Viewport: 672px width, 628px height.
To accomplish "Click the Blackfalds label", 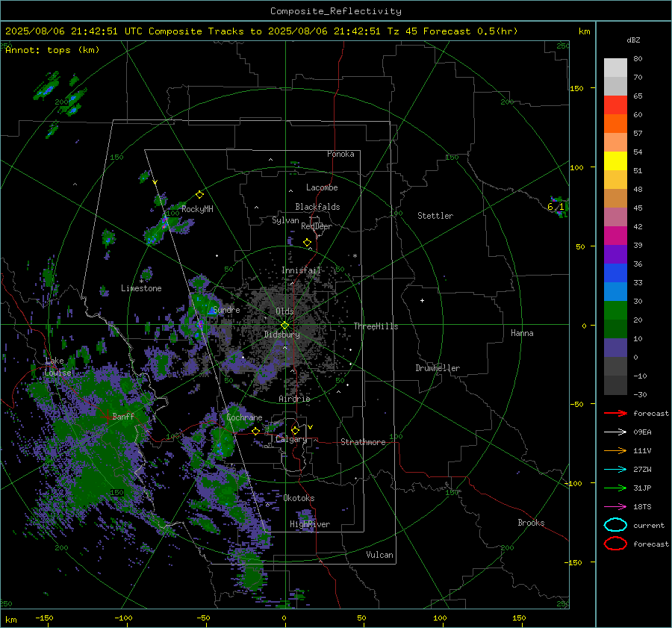I will click(317, 207).
